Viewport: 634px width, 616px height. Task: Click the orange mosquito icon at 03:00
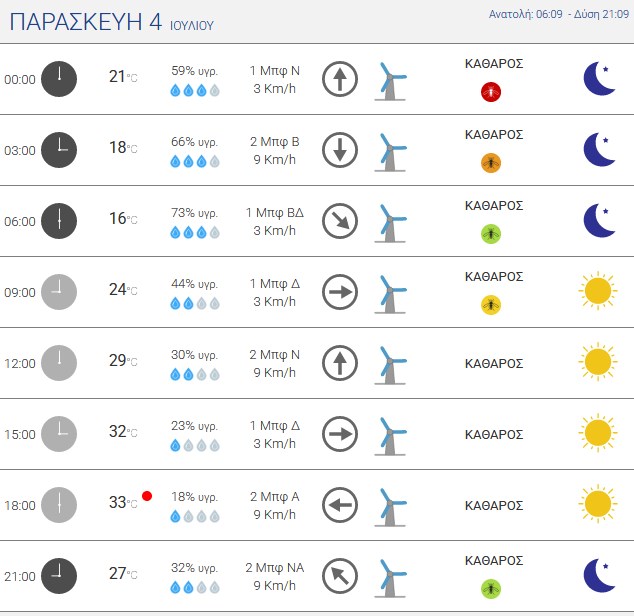[x=491, y=163]
